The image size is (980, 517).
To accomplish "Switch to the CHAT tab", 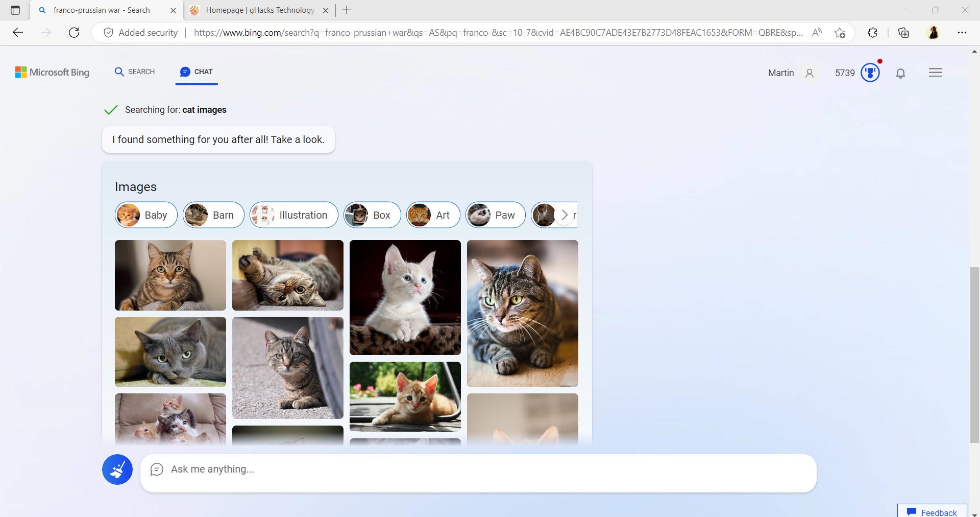I will (x=196, y=72).
